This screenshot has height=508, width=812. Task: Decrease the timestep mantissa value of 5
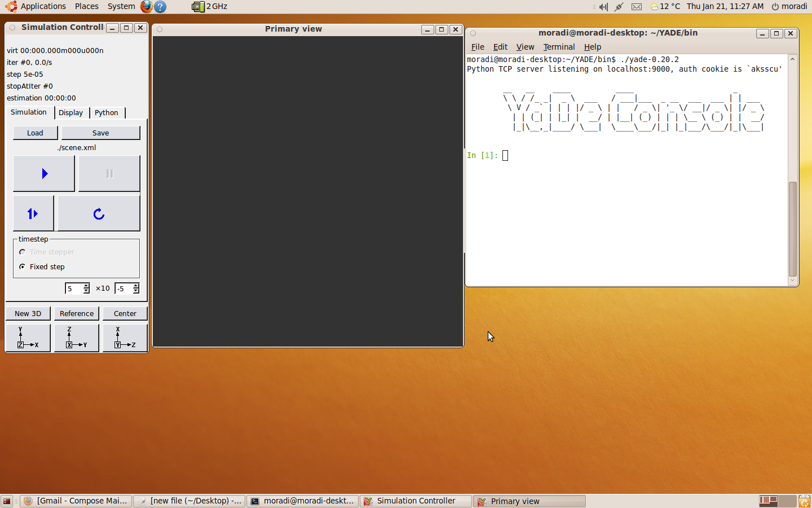point(86,291)
